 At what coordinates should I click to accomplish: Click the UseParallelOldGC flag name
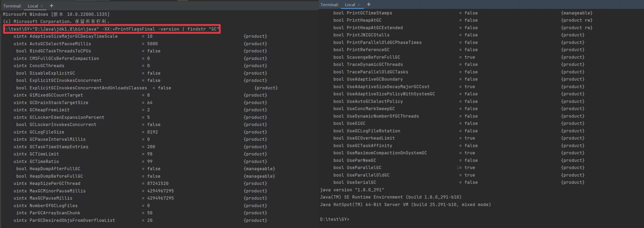(368, 175)
